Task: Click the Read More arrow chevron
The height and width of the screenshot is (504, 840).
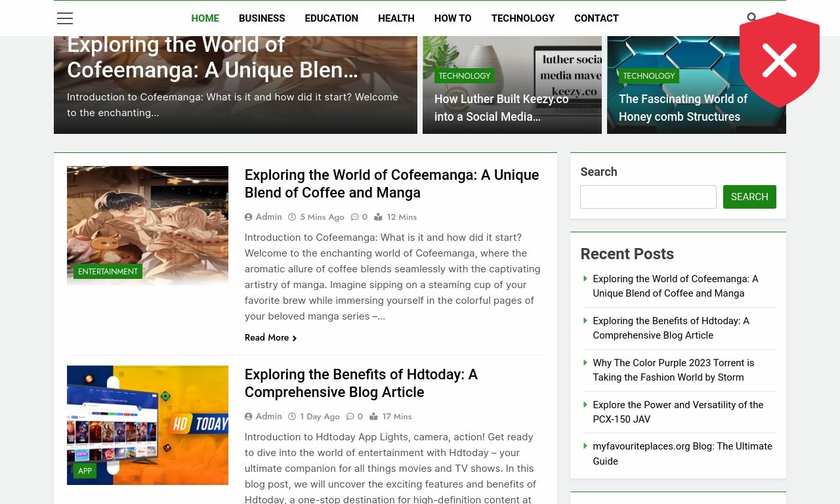Action: [x=295, y=338]
